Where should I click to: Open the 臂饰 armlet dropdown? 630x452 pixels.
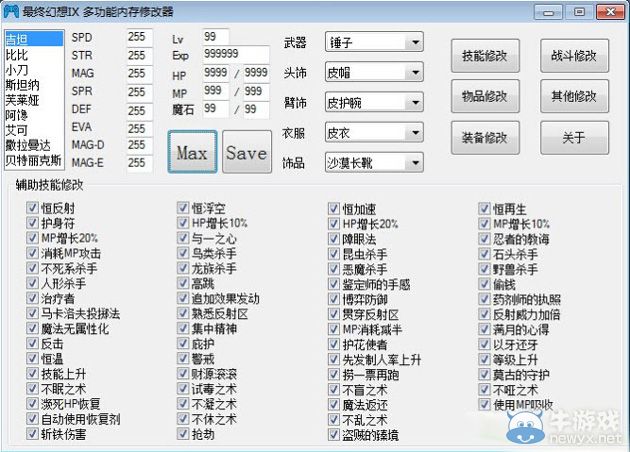[374, 102]
